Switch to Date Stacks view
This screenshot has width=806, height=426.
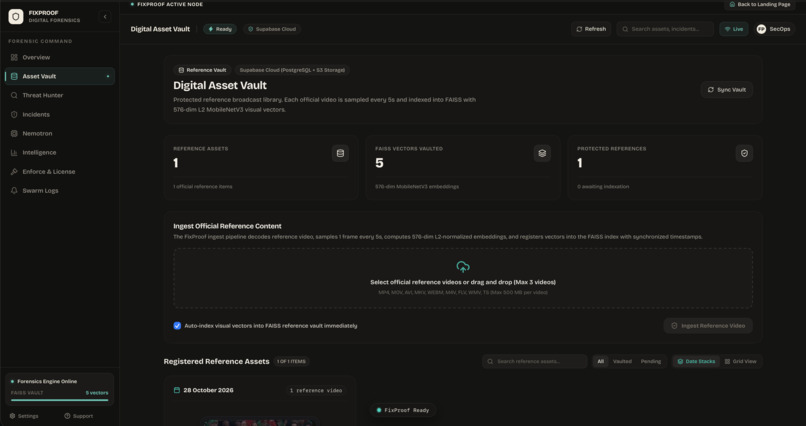tap(696, 361)
